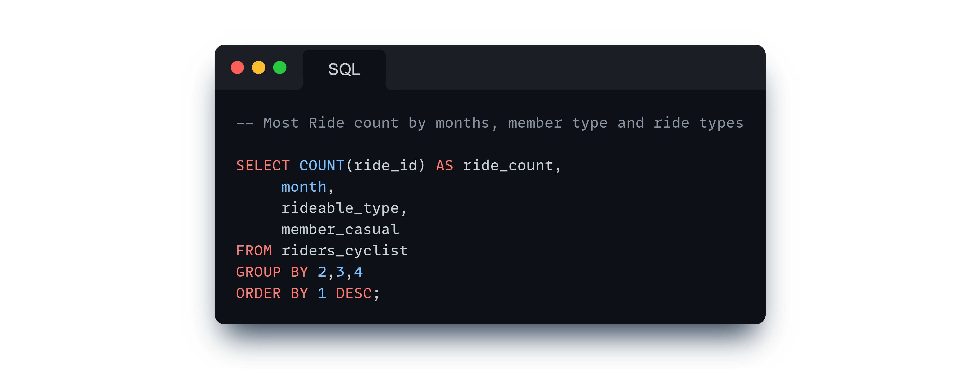Click the COUNT function name

[322, 165]
